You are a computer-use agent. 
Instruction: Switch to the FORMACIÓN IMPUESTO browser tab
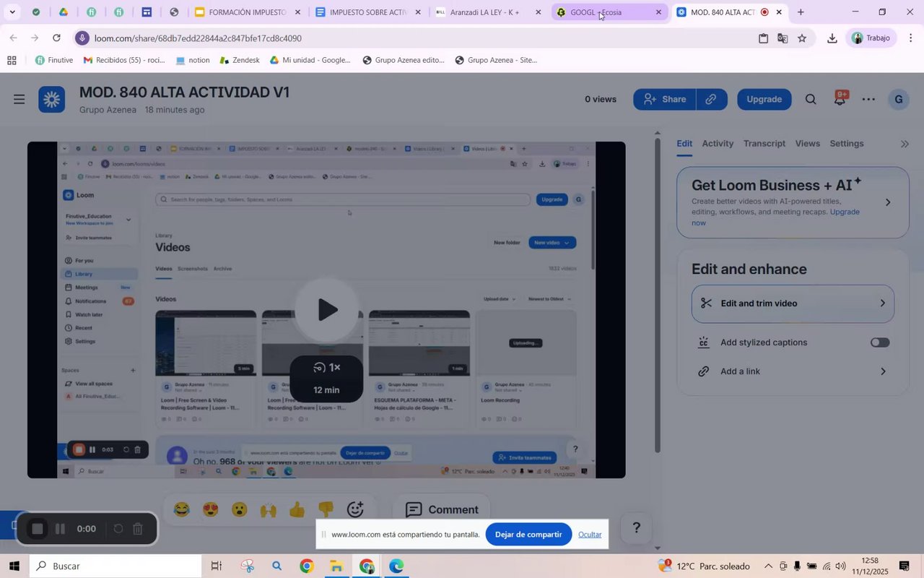pyautogui.click(x=247, y=12)
